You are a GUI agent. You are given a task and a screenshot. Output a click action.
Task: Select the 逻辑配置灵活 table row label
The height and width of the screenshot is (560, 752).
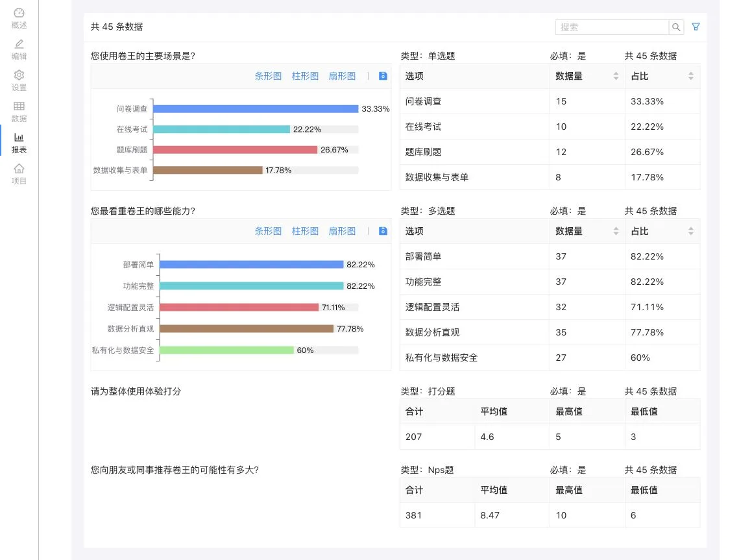pyautogui.click(x=432, y=308)
